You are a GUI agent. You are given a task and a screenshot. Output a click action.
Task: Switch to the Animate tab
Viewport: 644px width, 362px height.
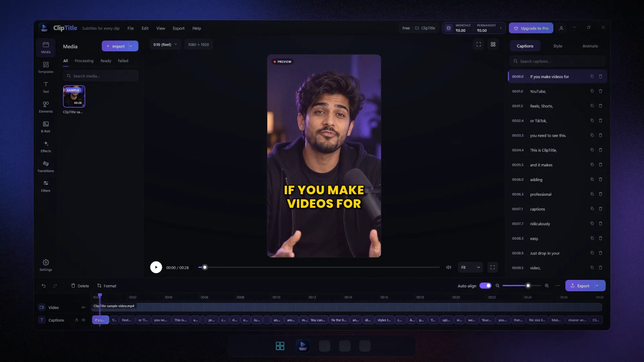point(590,46)
